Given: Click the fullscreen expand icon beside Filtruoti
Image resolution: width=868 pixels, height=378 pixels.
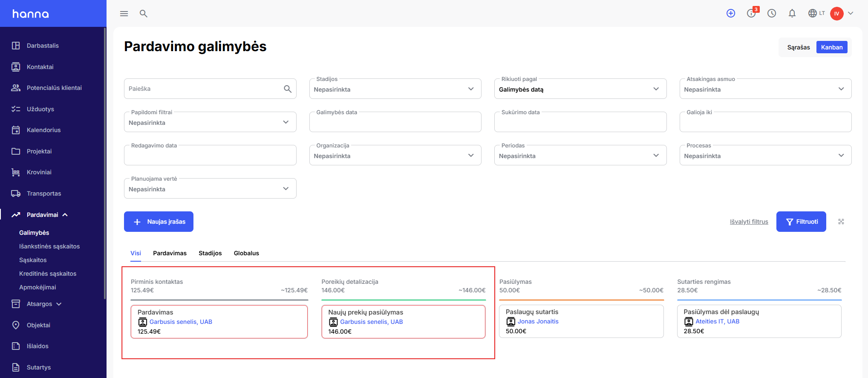Looking at the screenshot, I should [x=841, y=222].
